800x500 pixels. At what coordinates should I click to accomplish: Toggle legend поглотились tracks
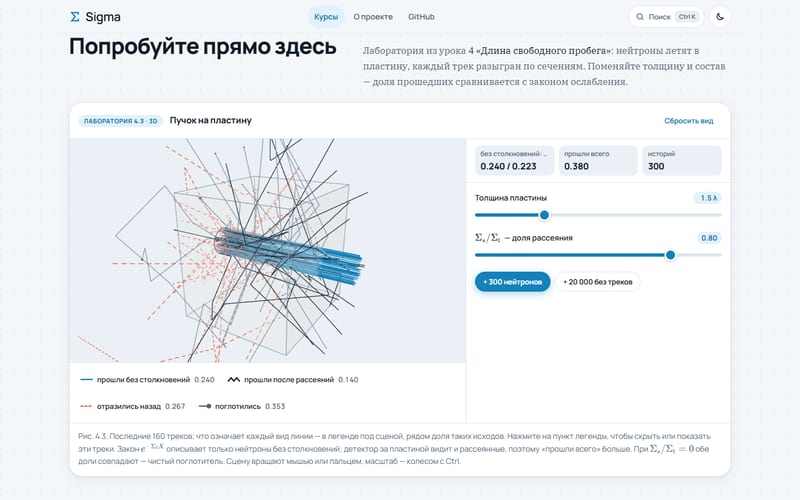pos(242,406)
